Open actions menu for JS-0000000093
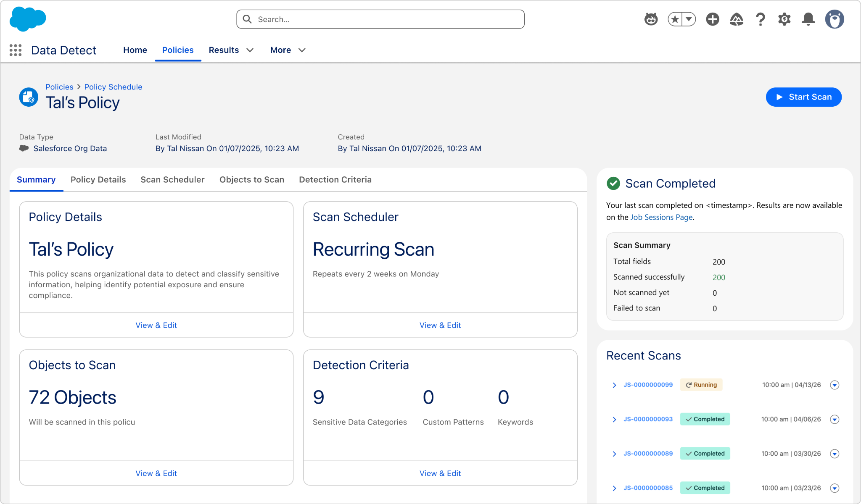 point(835,420)
